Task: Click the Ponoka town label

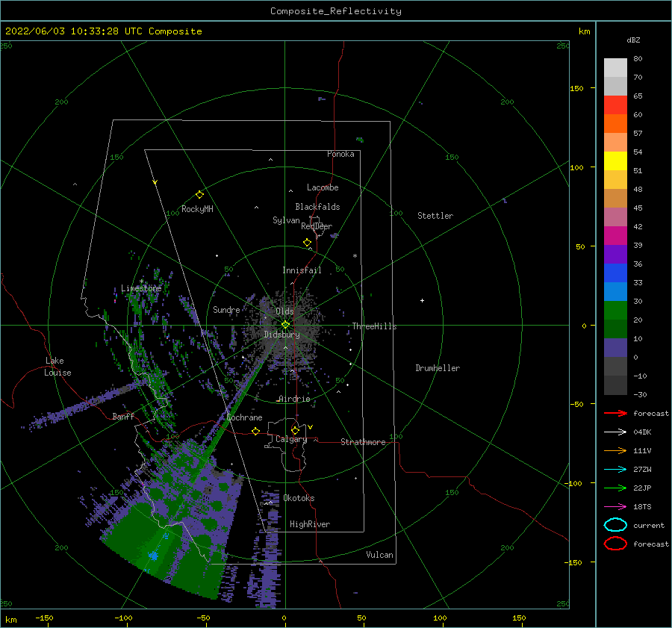Action: click(x=340, y=154)
